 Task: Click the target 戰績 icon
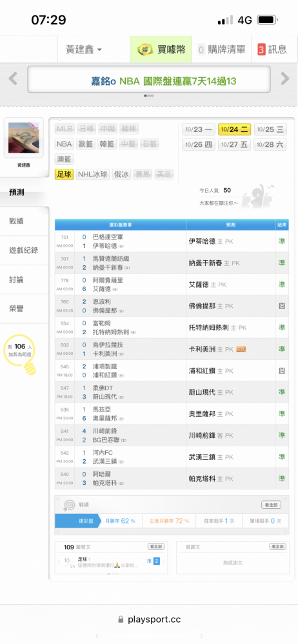pos(68,505)
